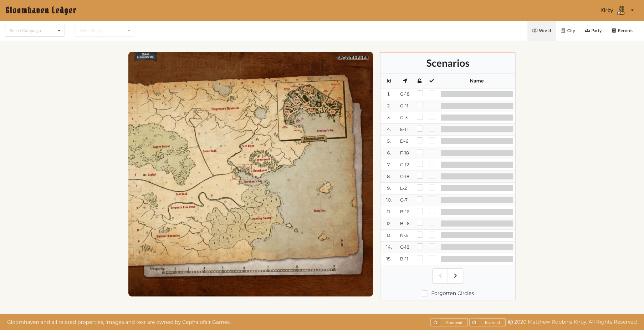Toggle unlocked checkbox for scenario 9
The height and width of the screenshot is (330, 644).
pos(420,188)
